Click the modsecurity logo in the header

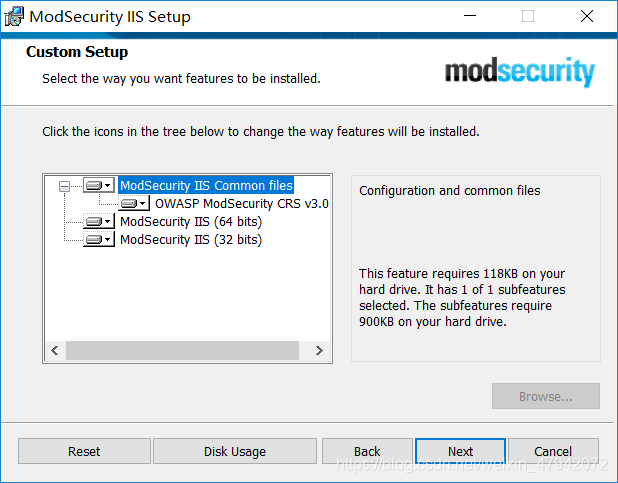coord(520,72)
